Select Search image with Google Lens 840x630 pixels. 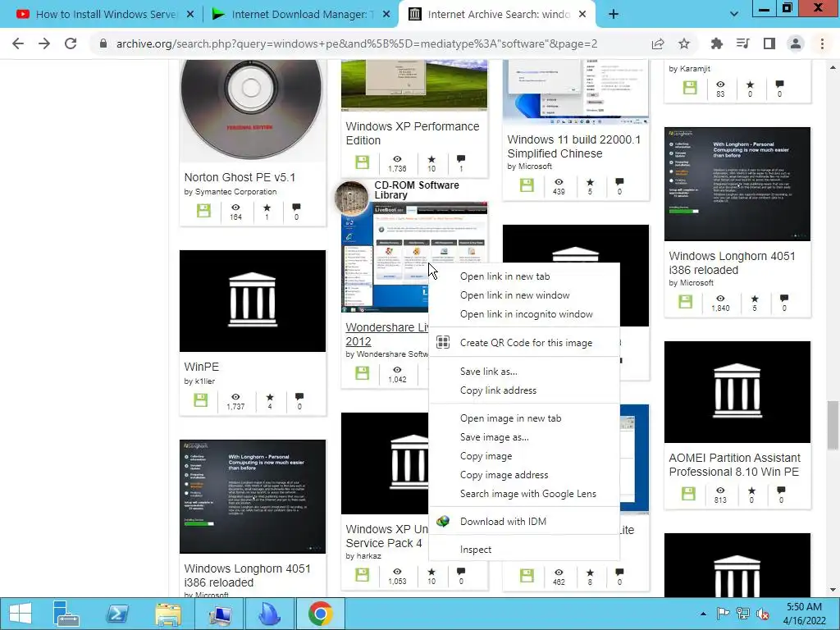[x=524, y=493]
